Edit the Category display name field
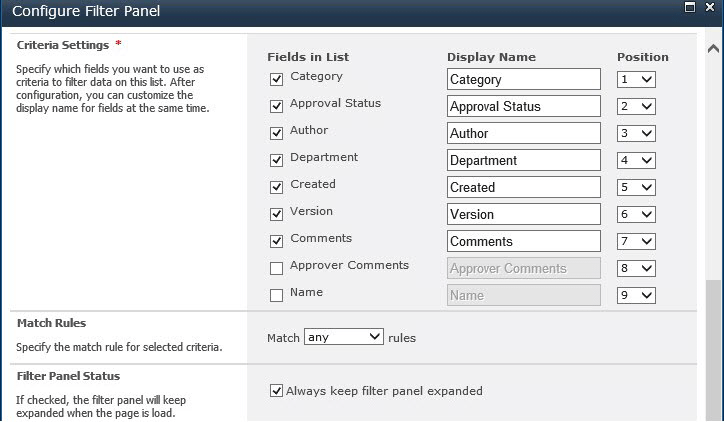This screenshot has width=724, height=422. (x=524, y=79)
